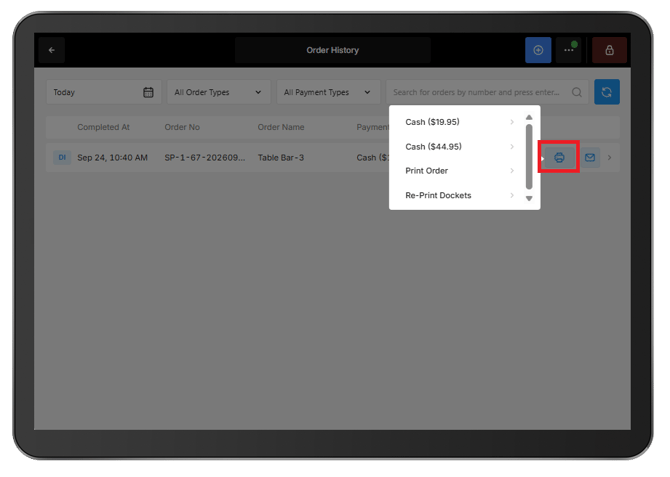Choose Re-Print Dockets from the menu
The width and height of the screenshot is (670, 477).
(x=459, y=195)
